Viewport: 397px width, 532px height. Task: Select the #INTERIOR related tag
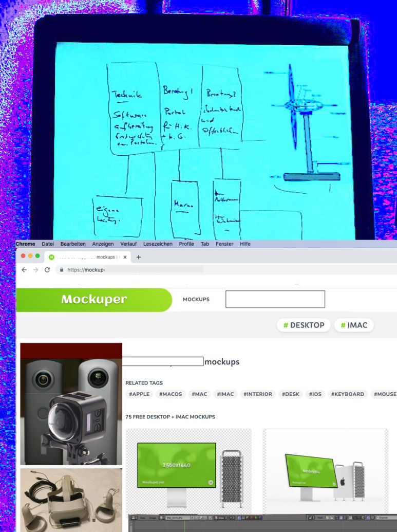[x=258, y=394]
